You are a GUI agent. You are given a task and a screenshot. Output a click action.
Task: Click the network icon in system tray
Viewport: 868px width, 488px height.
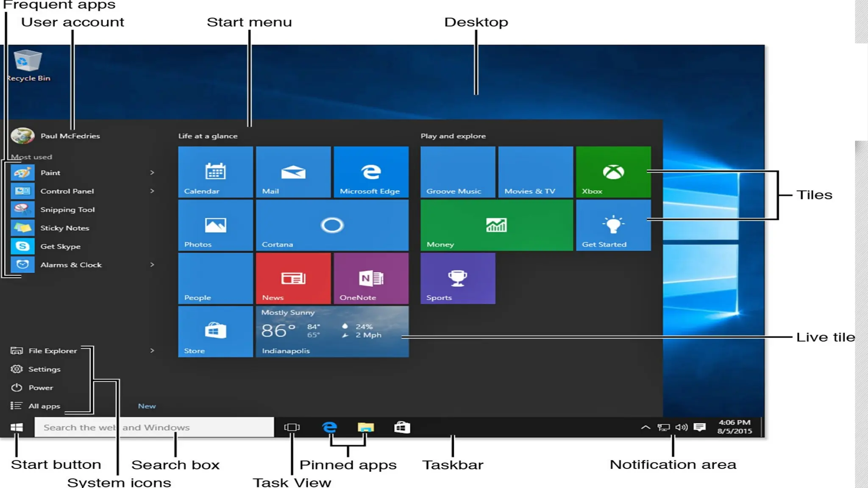664,427
